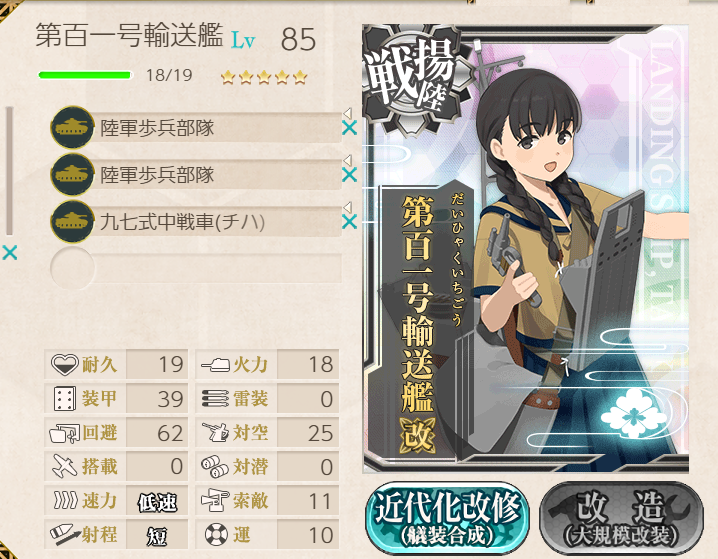Select the 陸軍歩兵部隊 first equipment row

click(x=196, y=127)
